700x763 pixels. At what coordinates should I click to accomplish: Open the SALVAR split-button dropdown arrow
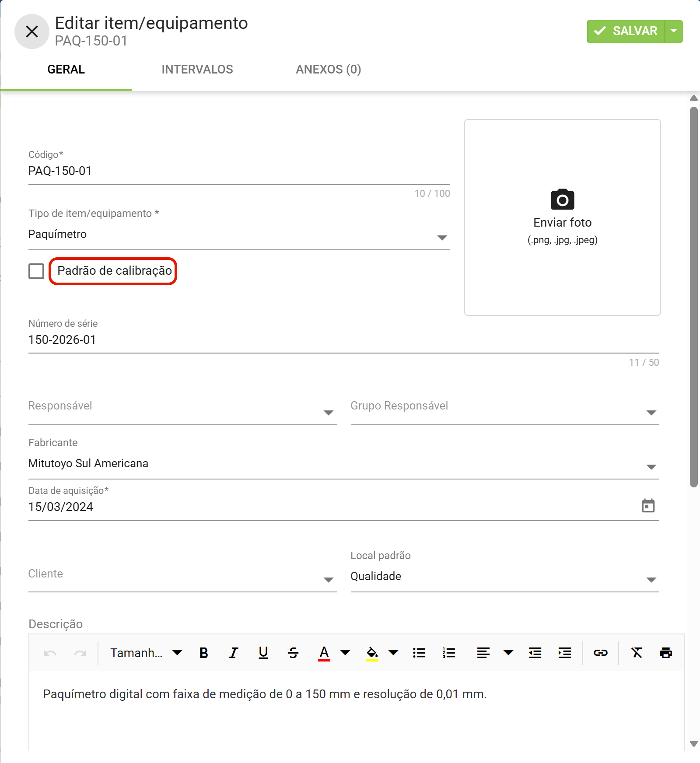point(674,31)
